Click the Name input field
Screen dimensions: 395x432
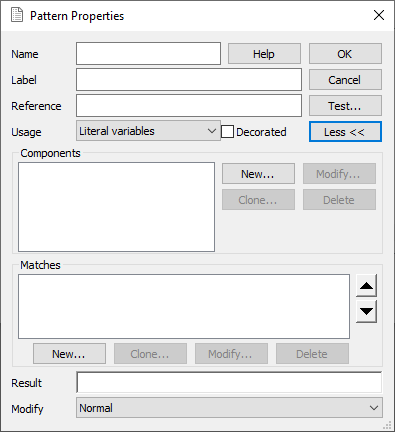pyautogui.click(x=148, y=53)
